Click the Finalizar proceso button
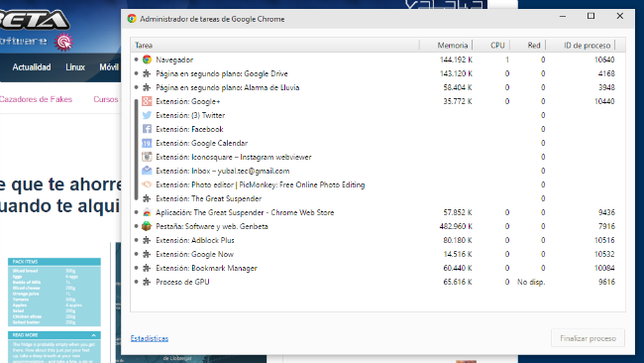This screenshot has width=644, height=363. (588, 338)
